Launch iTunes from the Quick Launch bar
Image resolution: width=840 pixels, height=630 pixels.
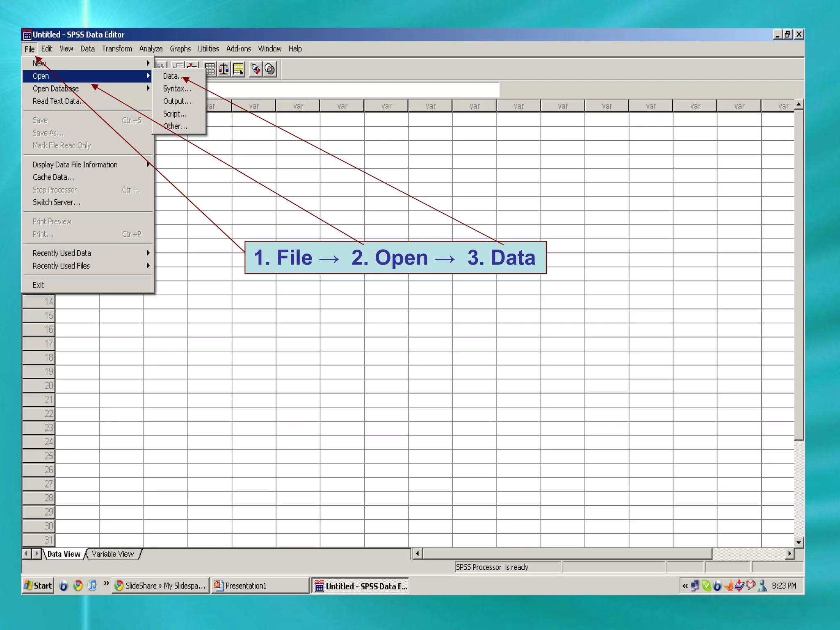click(92, 585)
